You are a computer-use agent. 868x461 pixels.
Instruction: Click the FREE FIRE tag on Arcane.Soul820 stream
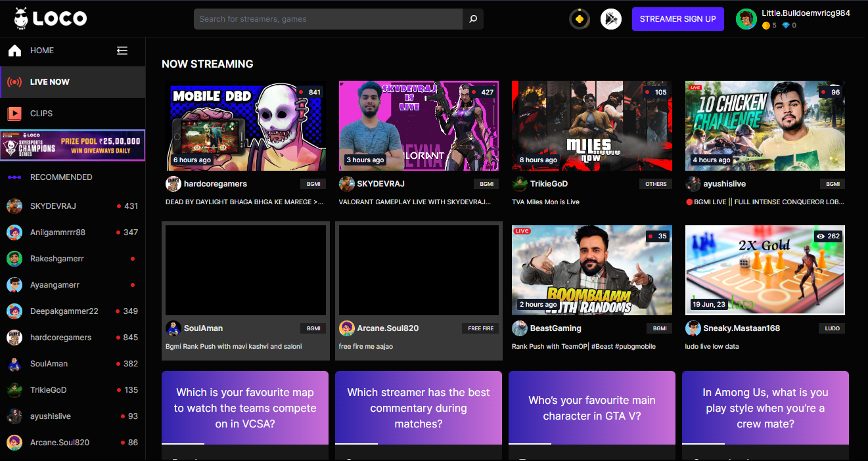point(480,328)
